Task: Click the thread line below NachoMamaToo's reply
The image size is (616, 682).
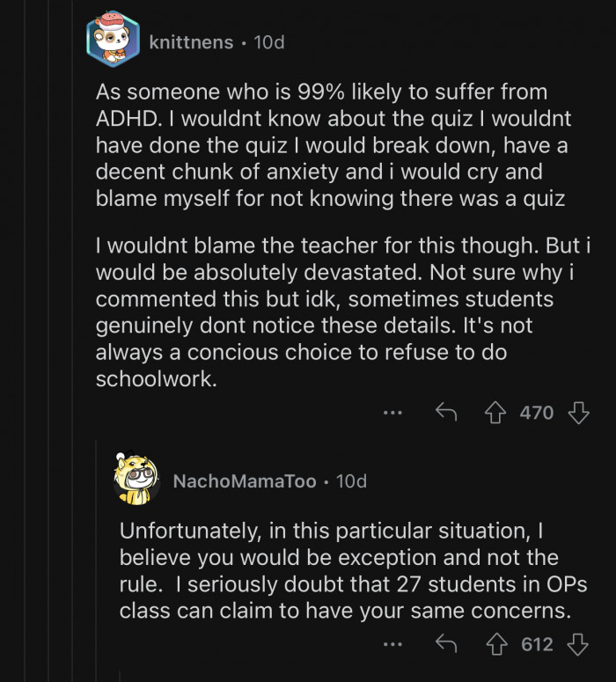Action: 120,675
